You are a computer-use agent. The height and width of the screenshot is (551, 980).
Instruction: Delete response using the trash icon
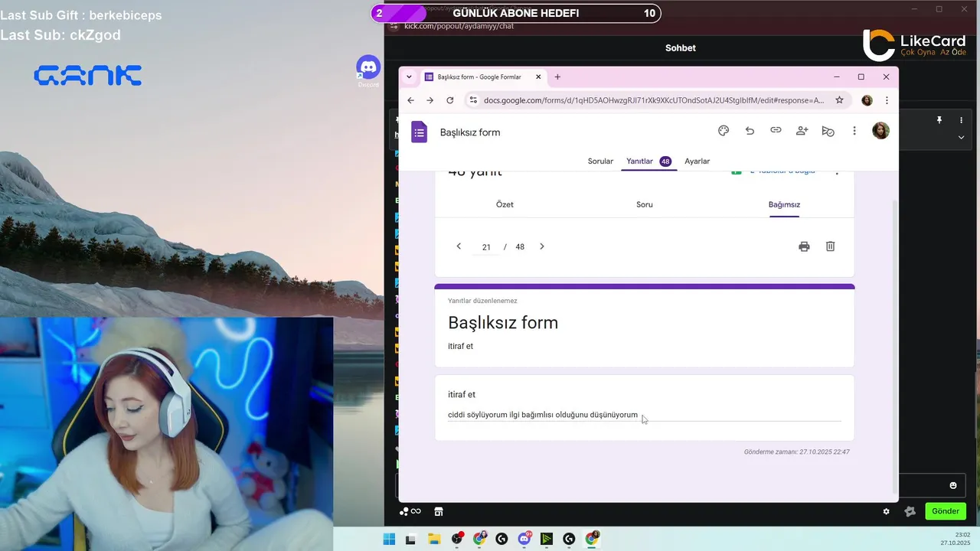pos(830,246)
